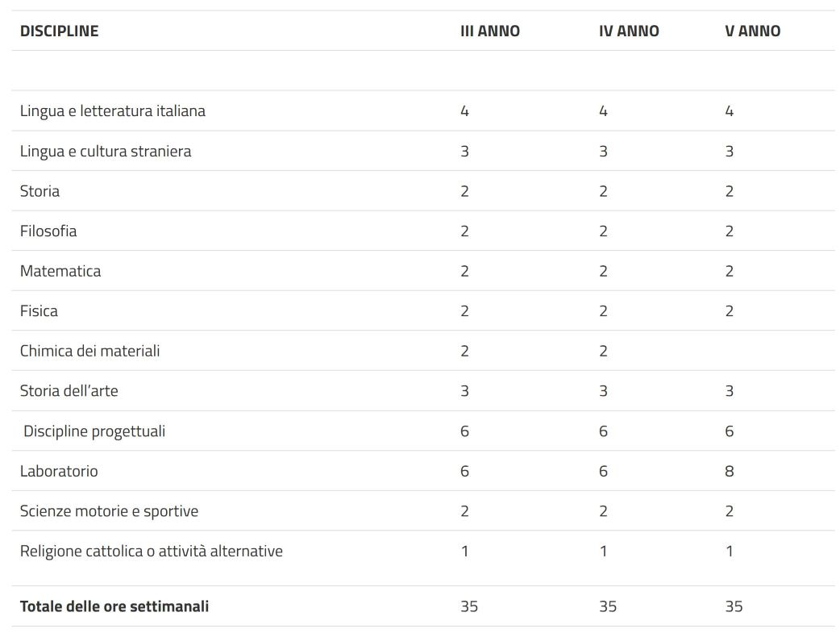The width and height of the screenshot is (840, 633).
Task: Click the DISCIPLINE column header
Action: coord(59,31)
